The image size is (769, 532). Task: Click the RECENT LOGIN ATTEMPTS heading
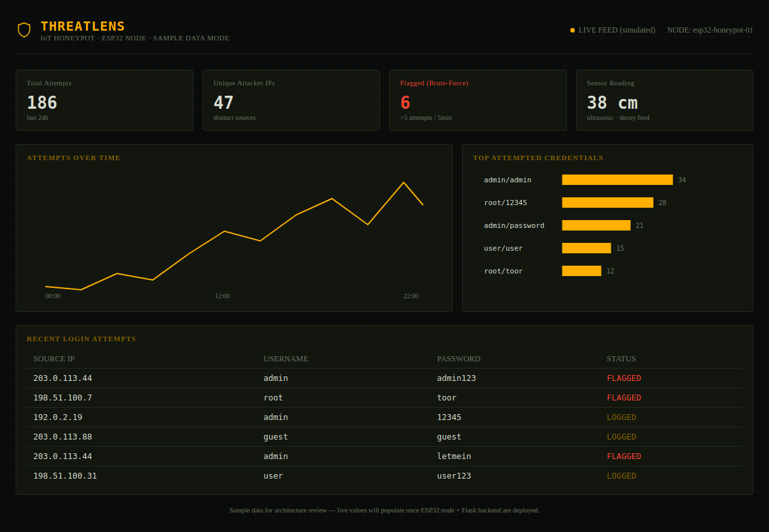click(81, 339)
